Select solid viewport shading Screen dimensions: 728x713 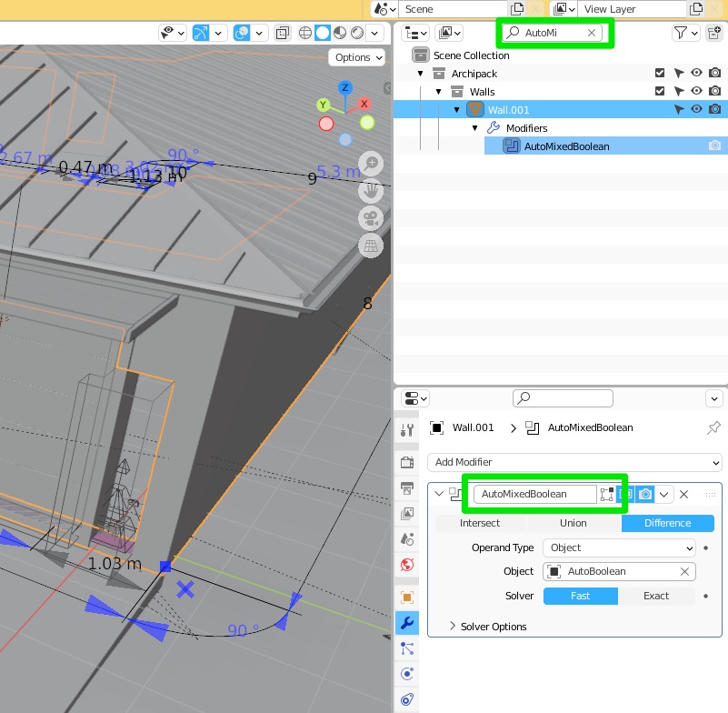coord(323,33)
